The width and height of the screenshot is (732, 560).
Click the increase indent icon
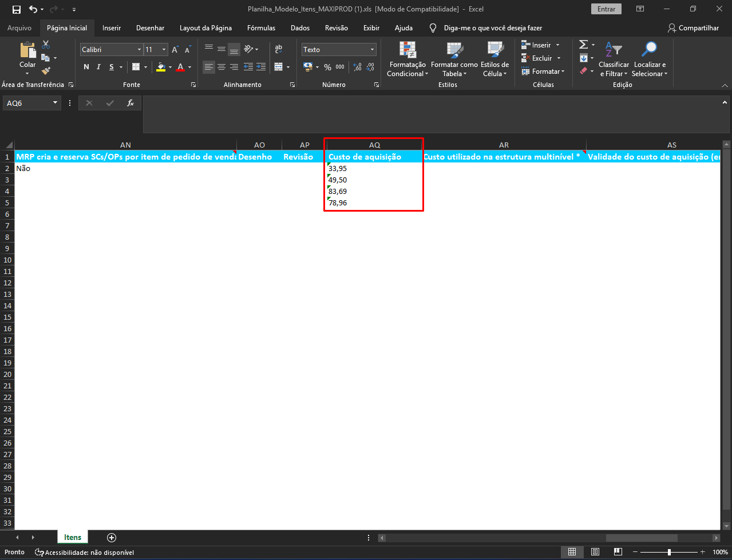tap(261, 67)
